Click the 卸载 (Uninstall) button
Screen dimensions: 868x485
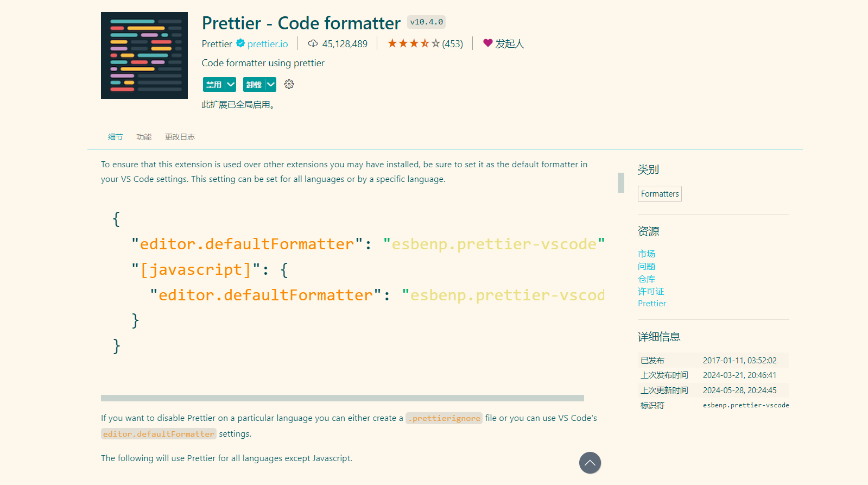254,84
